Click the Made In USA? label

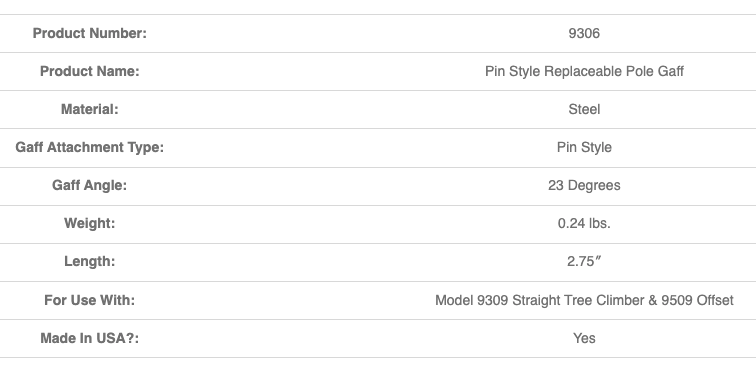tap(90, 339)
